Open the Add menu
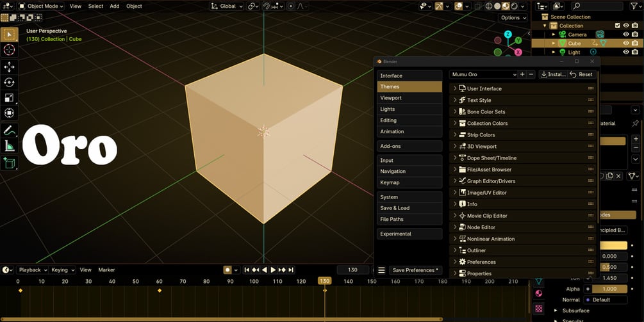This screenshot has height=322, width=644. click(x=115, y=6)
